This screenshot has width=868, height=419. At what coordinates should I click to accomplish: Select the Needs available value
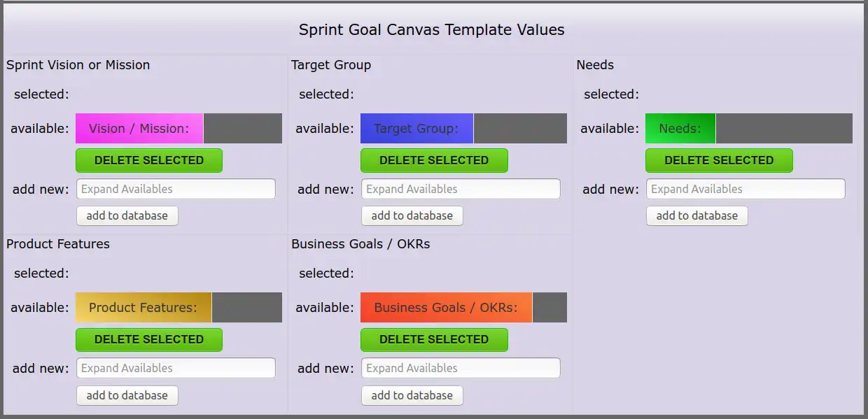[680, 128]
